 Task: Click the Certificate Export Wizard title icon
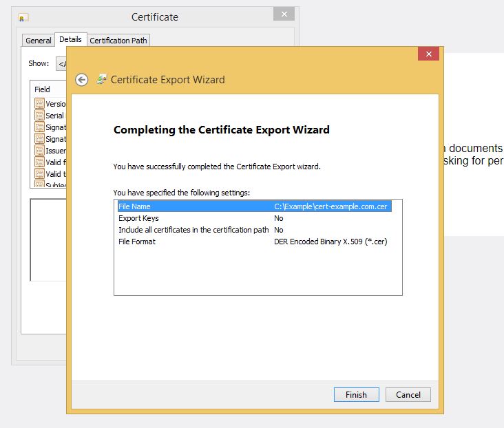coord(102,80)
